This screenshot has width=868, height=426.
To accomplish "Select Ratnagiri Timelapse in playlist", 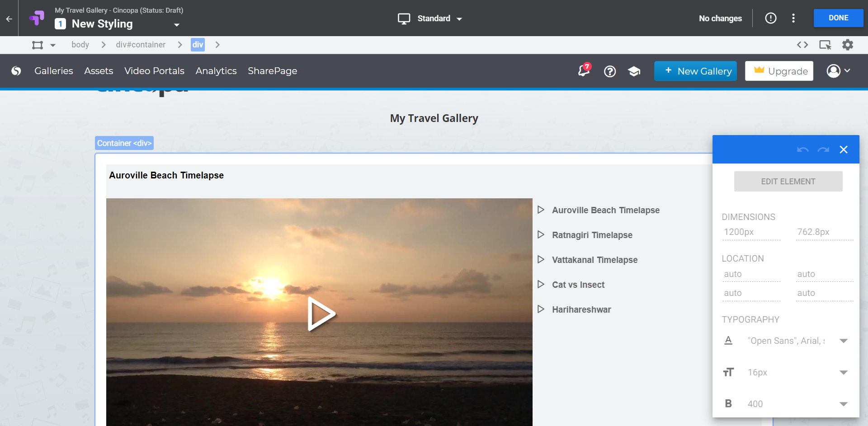I will 592,235.
